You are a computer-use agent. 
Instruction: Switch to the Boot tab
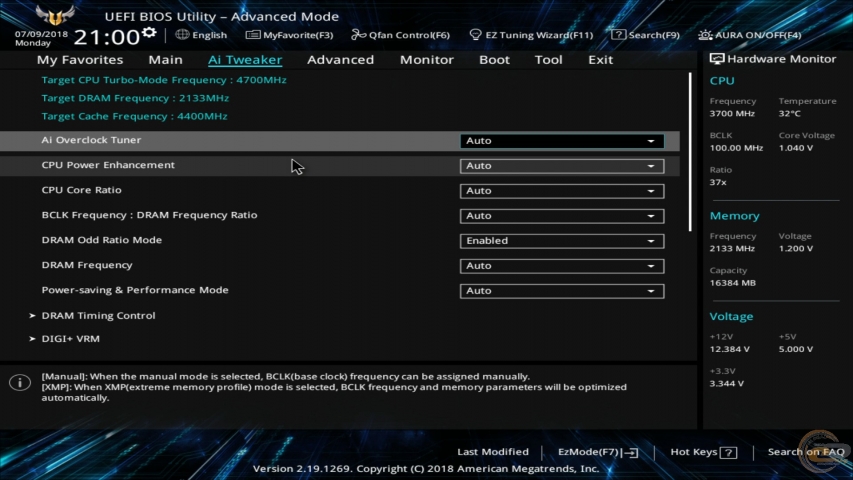click(494, 60)
